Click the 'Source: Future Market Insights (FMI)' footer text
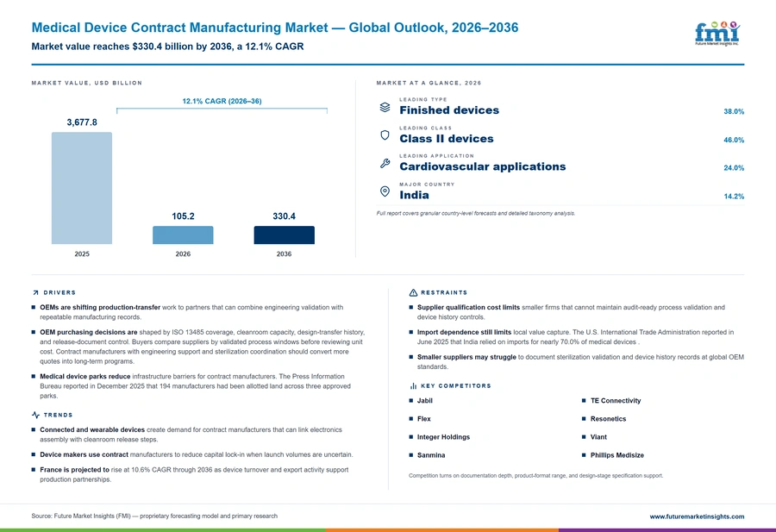This screenshot has width=776, height=532. pyautogui.click(x=154, y=516)
